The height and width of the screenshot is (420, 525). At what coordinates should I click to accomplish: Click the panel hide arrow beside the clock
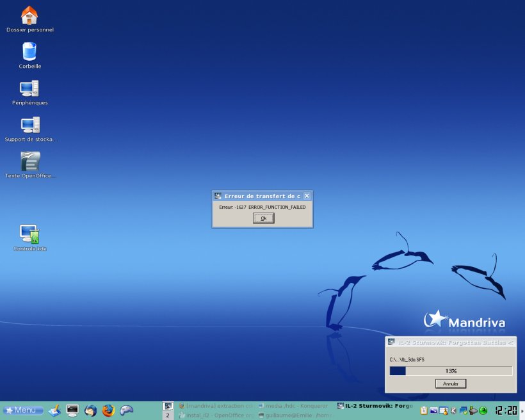pyautogui.click(x=522, y=410)
